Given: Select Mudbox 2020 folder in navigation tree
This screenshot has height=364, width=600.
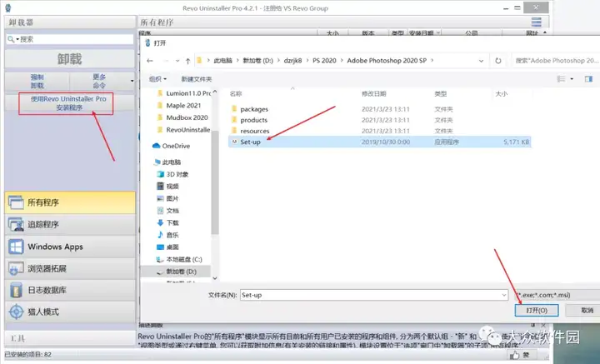Looking at the screenshot, I should click(187, 117).
